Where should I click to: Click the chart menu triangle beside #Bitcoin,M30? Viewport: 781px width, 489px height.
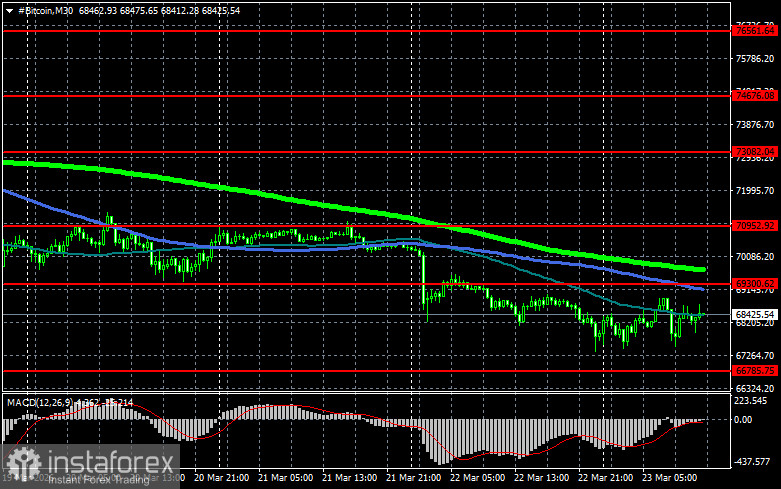click(9, 10)
